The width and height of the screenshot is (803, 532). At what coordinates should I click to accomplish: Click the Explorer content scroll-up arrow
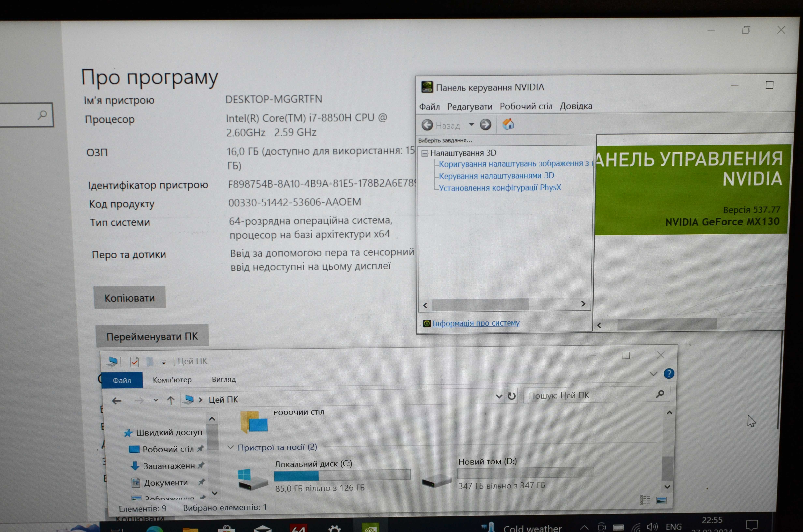669,413
